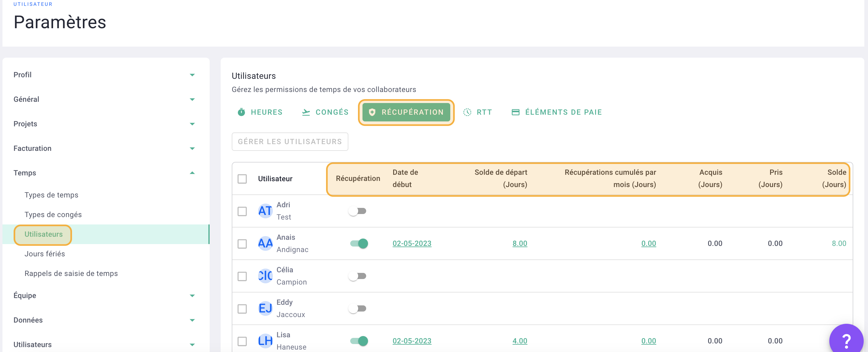
Task: Open the purple help question mark bubble
Action: pyautogui.click(x=847, y=339)
